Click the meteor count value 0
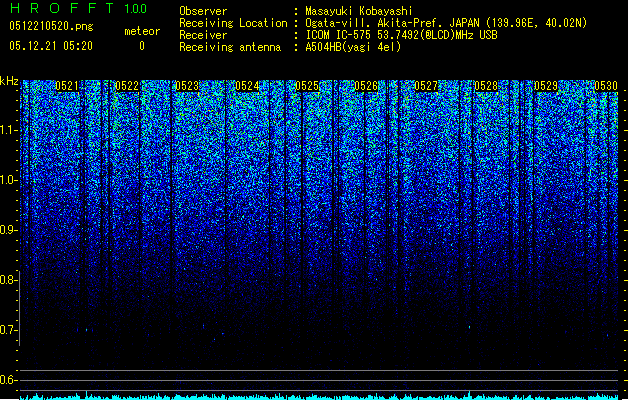Image resolution: width=629 pixels, height=400 pixels. [x=142, y=46]
